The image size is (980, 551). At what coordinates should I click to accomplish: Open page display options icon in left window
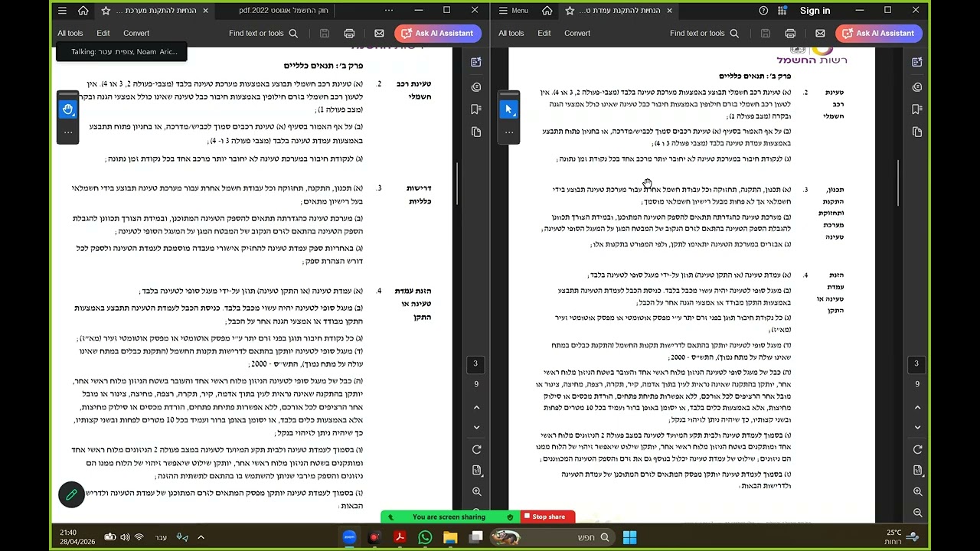pos(476,471)
